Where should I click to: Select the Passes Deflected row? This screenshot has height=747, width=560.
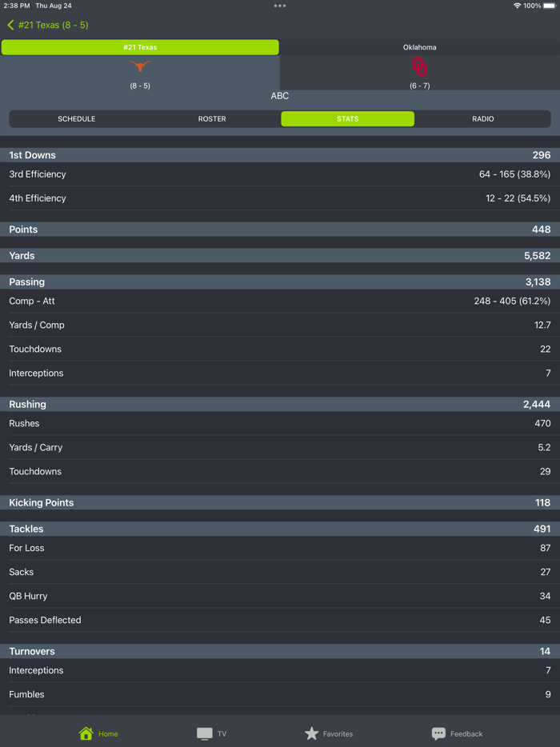[280, 620]
